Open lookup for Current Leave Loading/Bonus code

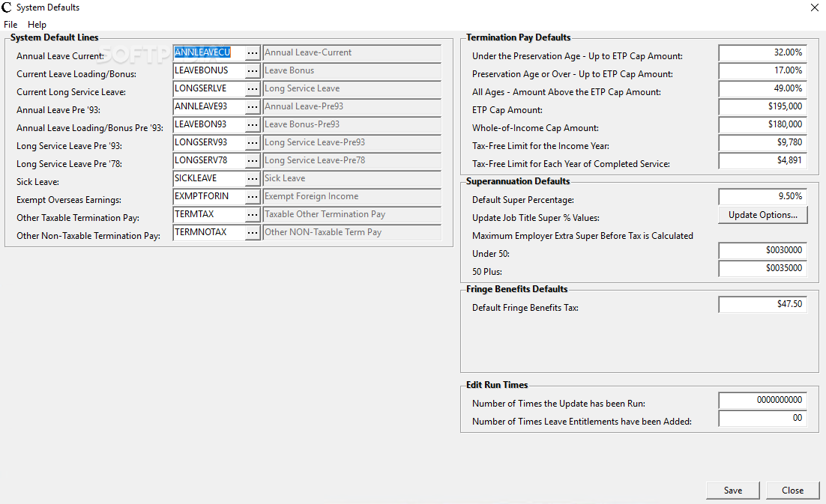click(x=253, y=70)
